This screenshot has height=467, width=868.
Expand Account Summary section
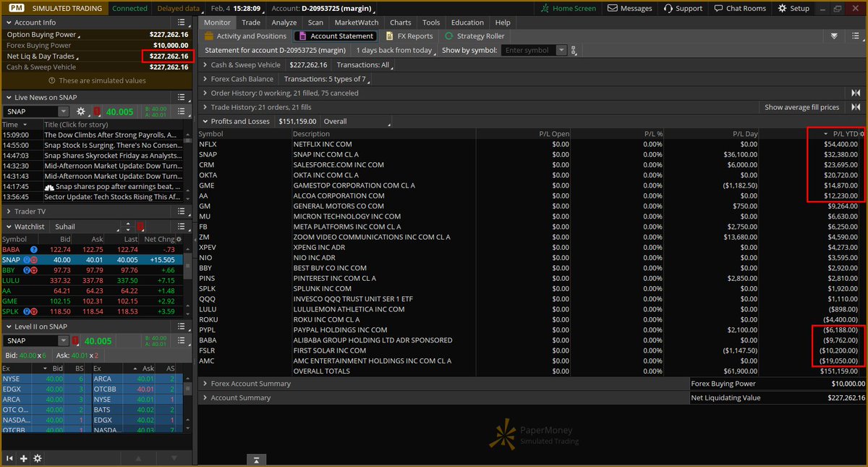(x=206, y=397)
